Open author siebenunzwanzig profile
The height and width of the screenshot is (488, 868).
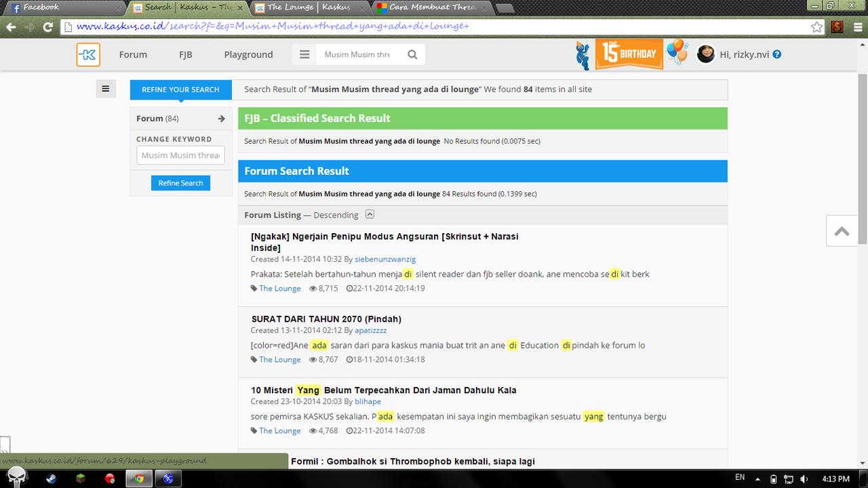(x=385, y=259)
